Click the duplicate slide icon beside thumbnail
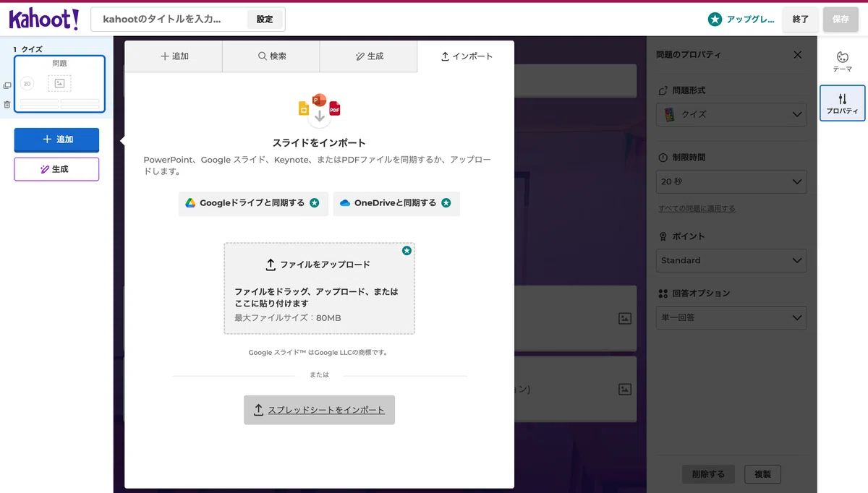The image size is (868, 493). (7, 85)
